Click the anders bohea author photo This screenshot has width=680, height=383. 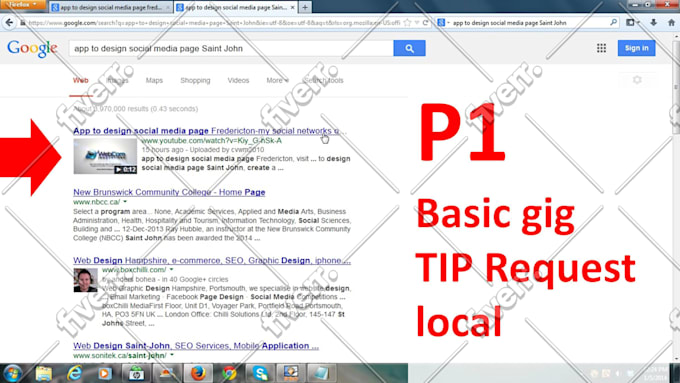[x=85, y=280]
